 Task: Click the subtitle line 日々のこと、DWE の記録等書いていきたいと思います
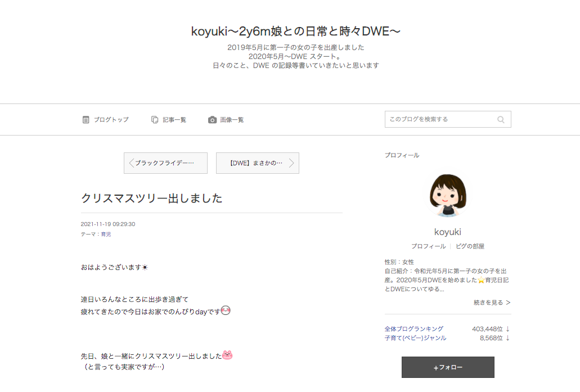[295, 65]
